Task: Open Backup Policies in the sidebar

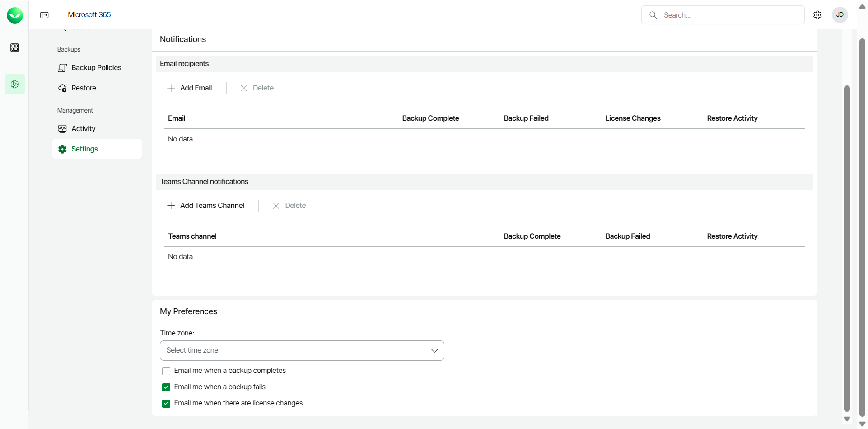Action: click(x=96, y=68)
